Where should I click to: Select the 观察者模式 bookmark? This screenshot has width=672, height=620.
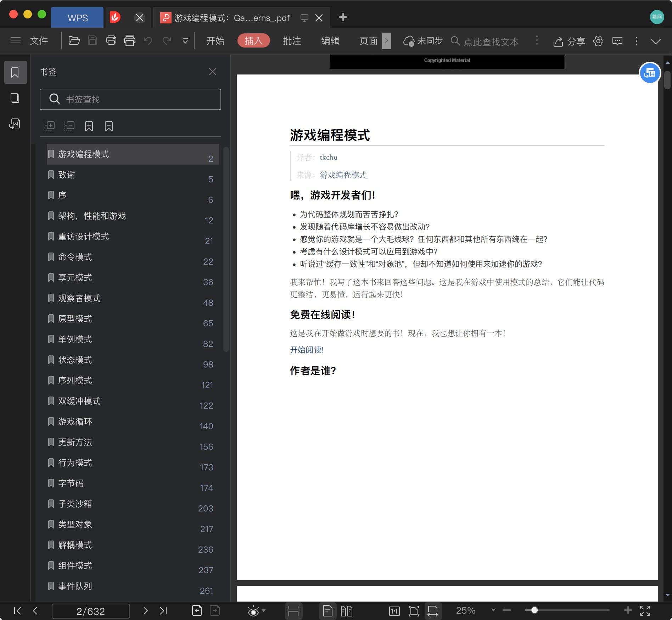133,298
